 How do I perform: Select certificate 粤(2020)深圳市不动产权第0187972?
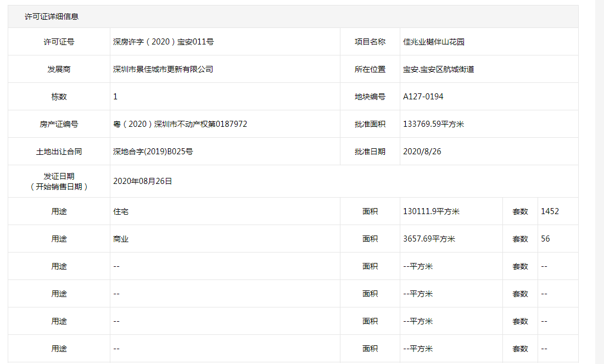(180, 124)
